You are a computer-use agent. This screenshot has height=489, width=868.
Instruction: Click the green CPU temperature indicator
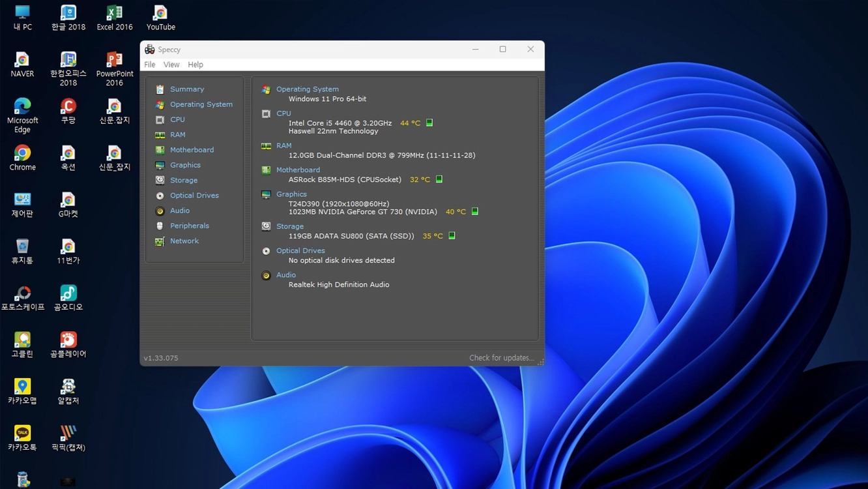click(429, 123)
